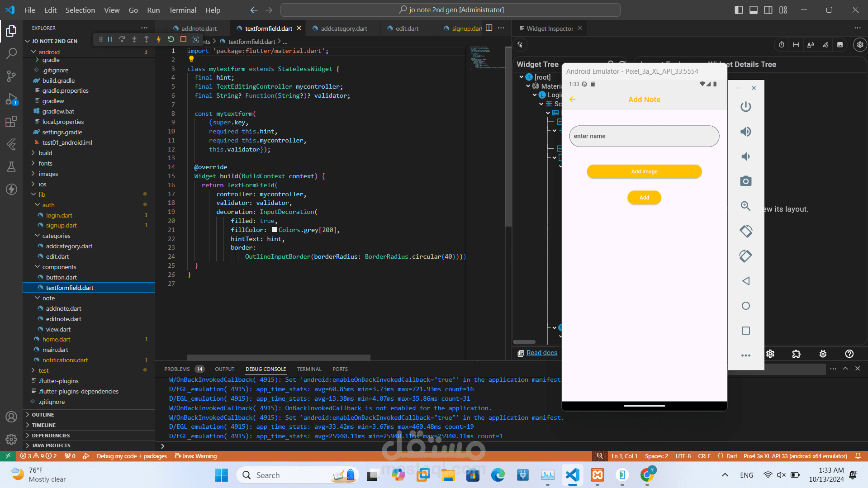Viewport: 868px width, 488px height.
Task: Open the Terminal menu
Action: pos(182,10)
